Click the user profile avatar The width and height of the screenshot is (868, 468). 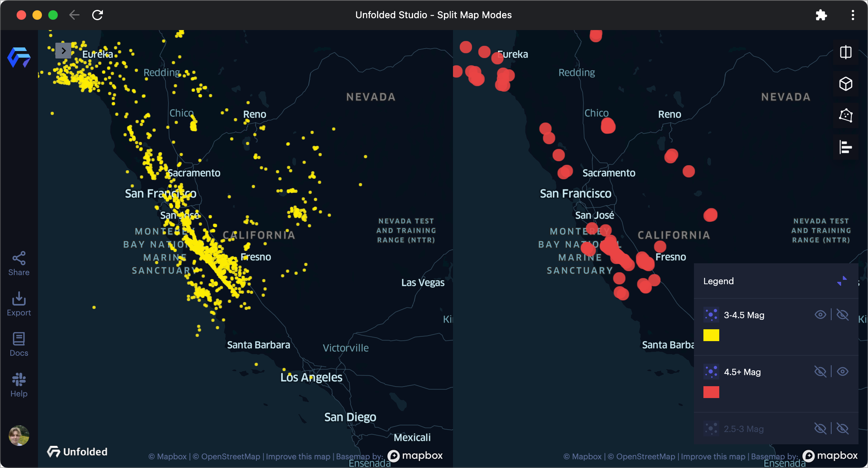coord(19,435)
